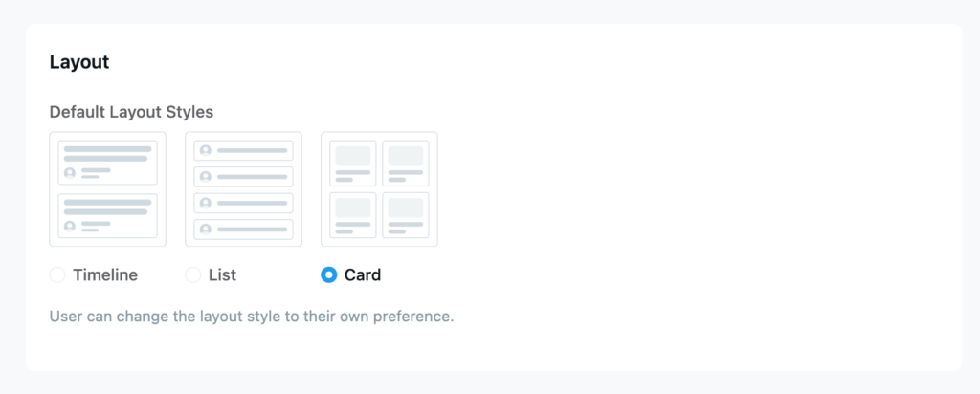
Task: Select the Timeline radio button
Action: pyautogui.click(x=57, y=275)
